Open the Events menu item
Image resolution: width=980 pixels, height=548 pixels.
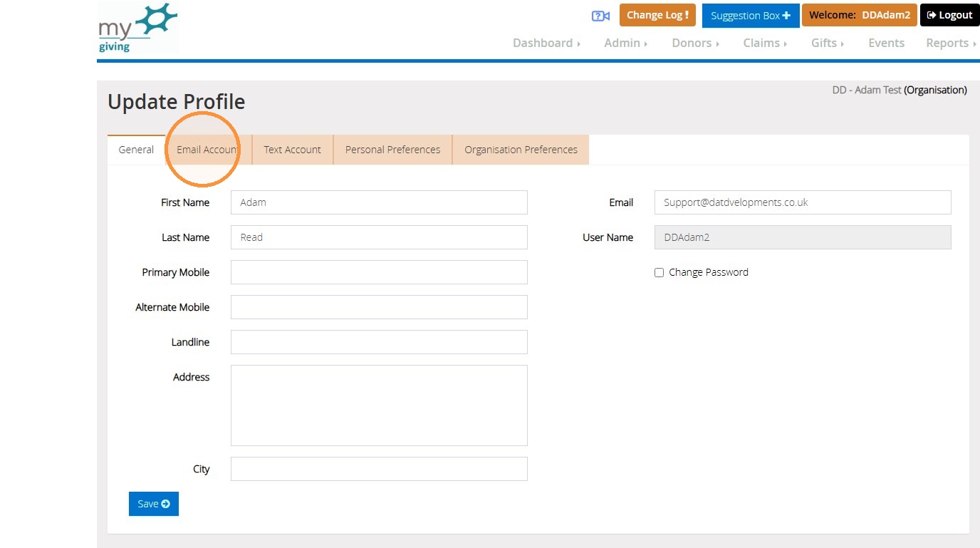coord(886,43)
